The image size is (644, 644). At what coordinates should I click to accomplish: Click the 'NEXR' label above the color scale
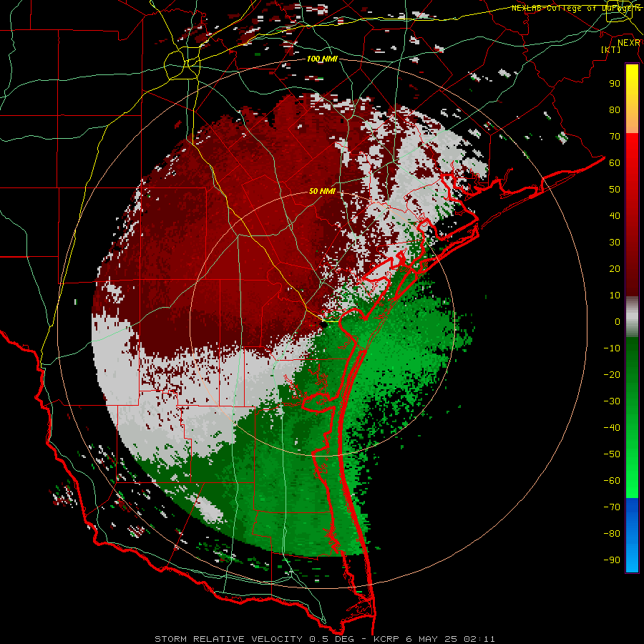(x=629, y=43)
